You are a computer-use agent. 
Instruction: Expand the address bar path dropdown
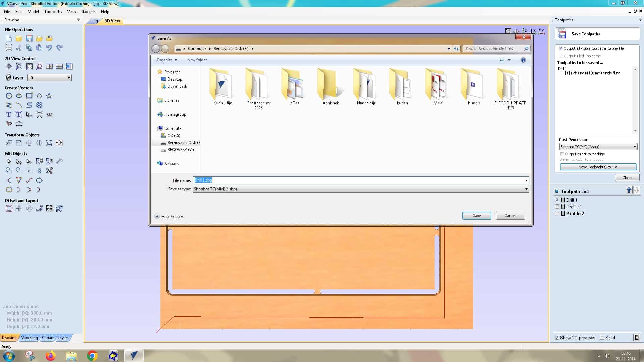coord(449,49)
